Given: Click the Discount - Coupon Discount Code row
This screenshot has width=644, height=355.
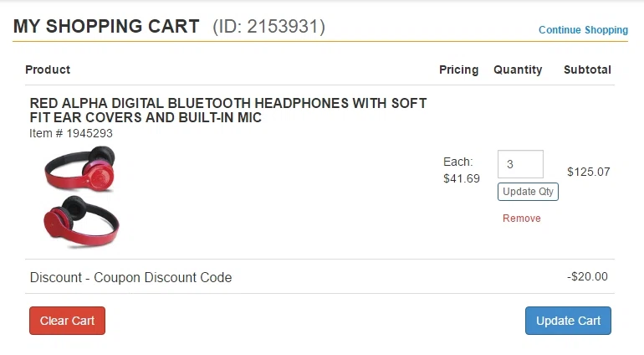Looking at the screenshot, I should pos(320,277).
